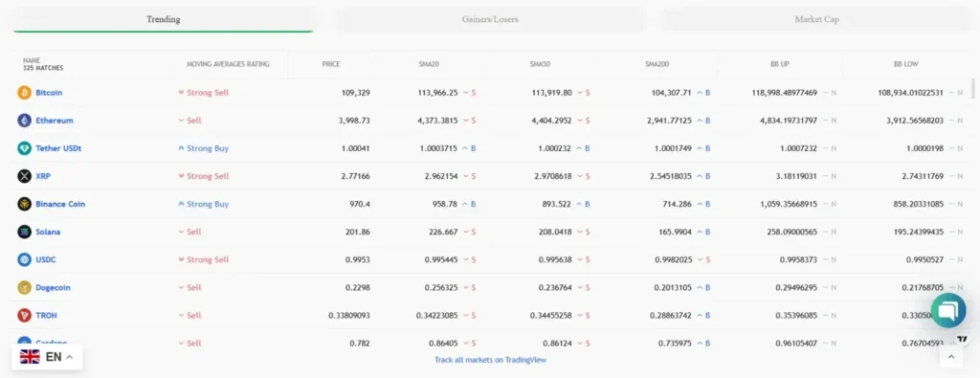This screenshot has height=378, width=980.
Task: Click XRP's Strong Sell rating
Action: pyautogui.click(x=204, y=176)
